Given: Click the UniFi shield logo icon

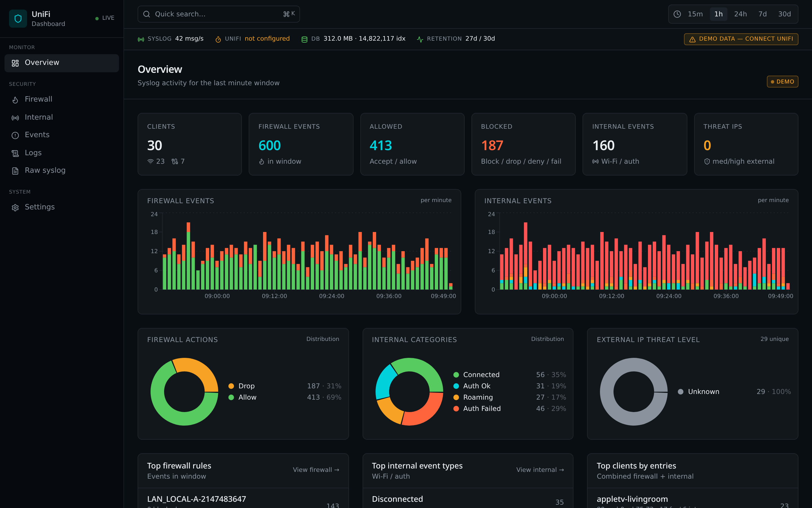Looking at the screenshot, I should pos(18,18).
